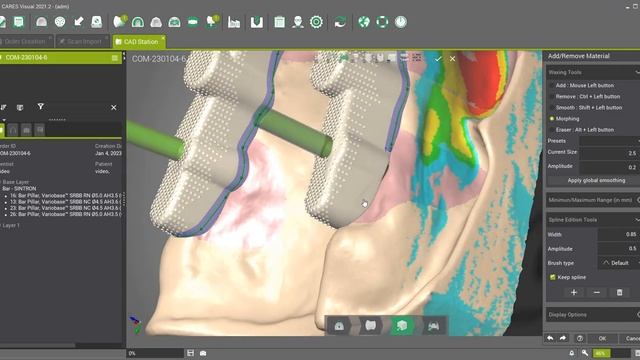Select the second tab icon in the order panel

pyautogui.click(x=13, y=130)
